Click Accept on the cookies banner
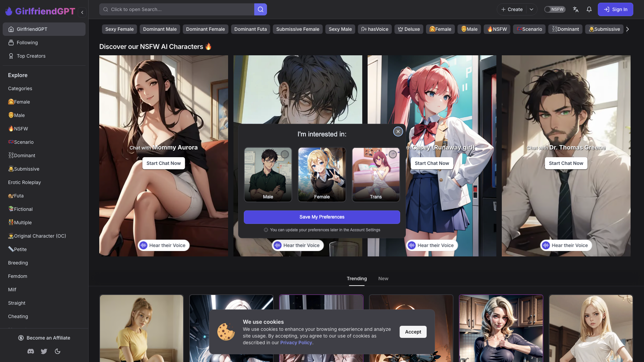 [413, 332]
